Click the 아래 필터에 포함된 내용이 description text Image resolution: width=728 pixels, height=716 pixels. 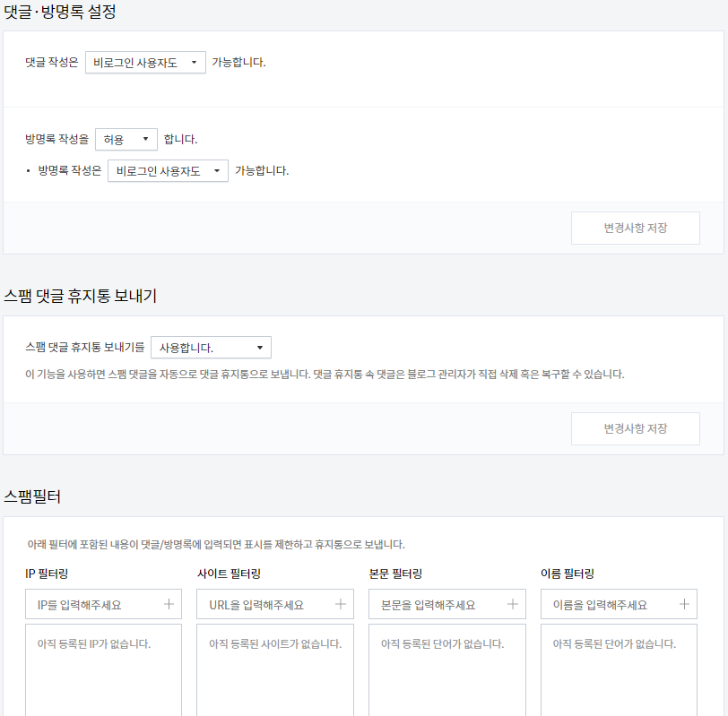pyautogui.click(x=216, y=544)
